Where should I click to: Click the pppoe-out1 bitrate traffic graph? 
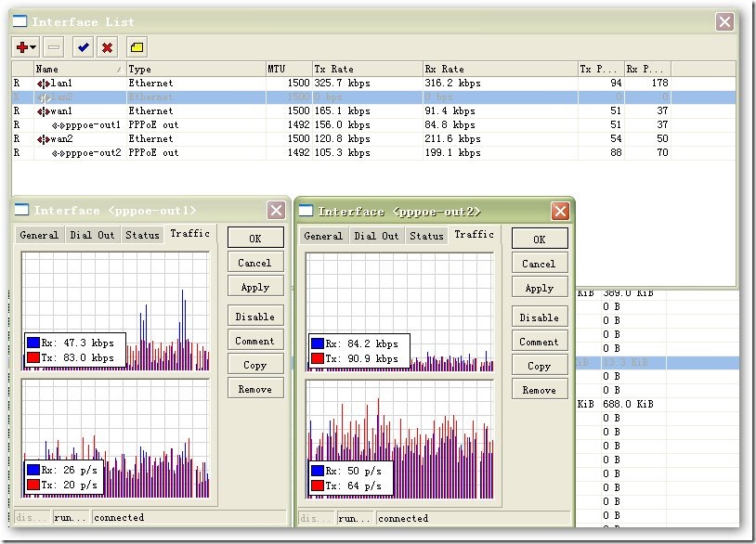click(116, 311)
